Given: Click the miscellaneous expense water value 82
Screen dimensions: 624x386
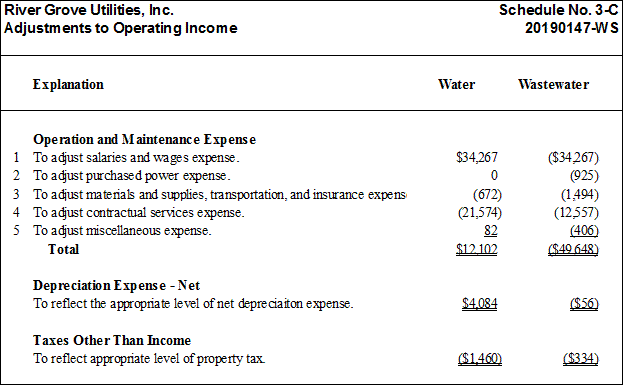Looking at the screenshot, I should point(491,231).
